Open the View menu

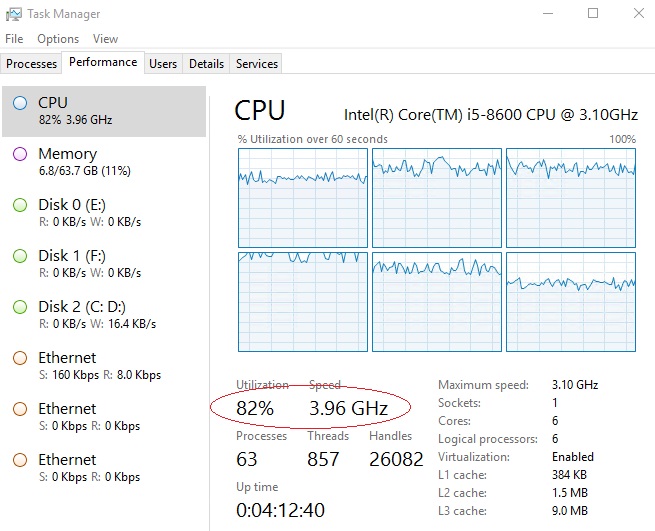pos(105,39)
